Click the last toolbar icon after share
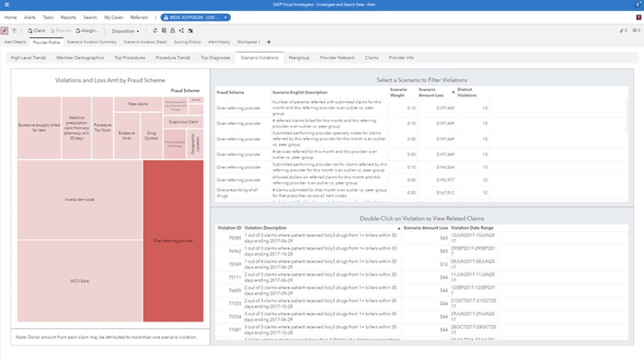The width and height of the screenshot is (644, 361). point(190,31)
